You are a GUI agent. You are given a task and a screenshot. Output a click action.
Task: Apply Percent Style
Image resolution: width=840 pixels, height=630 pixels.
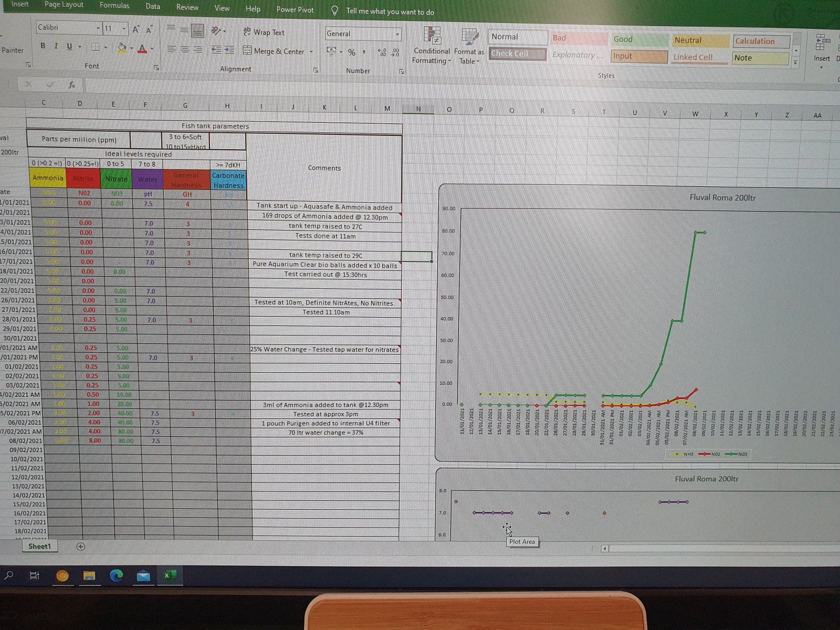(352, 52)
